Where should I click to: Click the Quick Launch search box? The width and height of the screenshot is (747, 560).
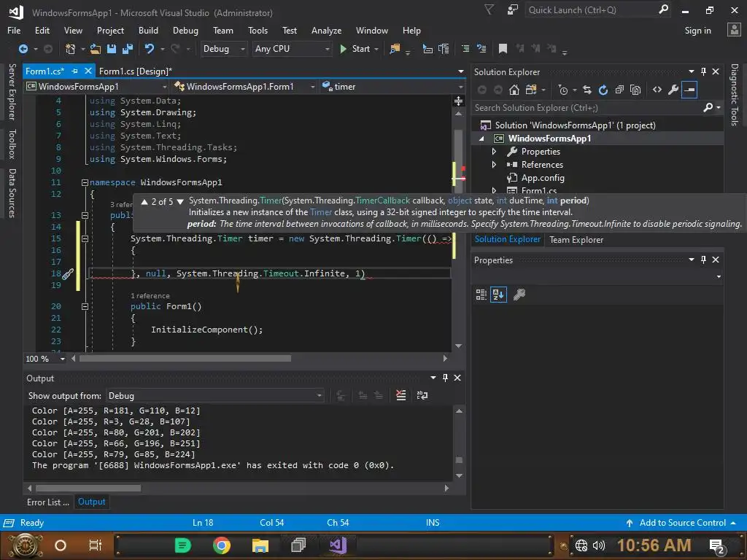coord(592,10)
